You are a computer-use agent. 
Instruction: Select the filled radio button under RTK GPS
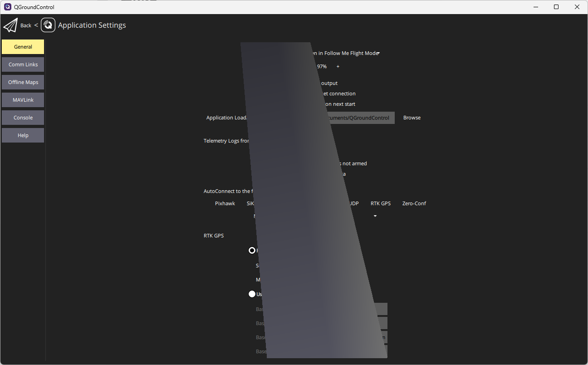click(x=252, y=250)
